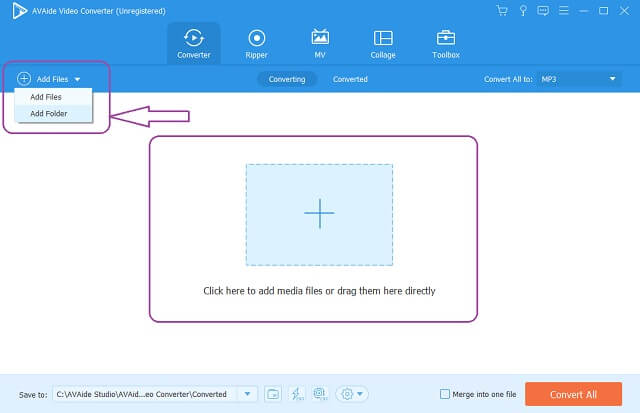640x413 pixels.
Task: Open the feedback chat icon
Action: click(x=543, y=11)
